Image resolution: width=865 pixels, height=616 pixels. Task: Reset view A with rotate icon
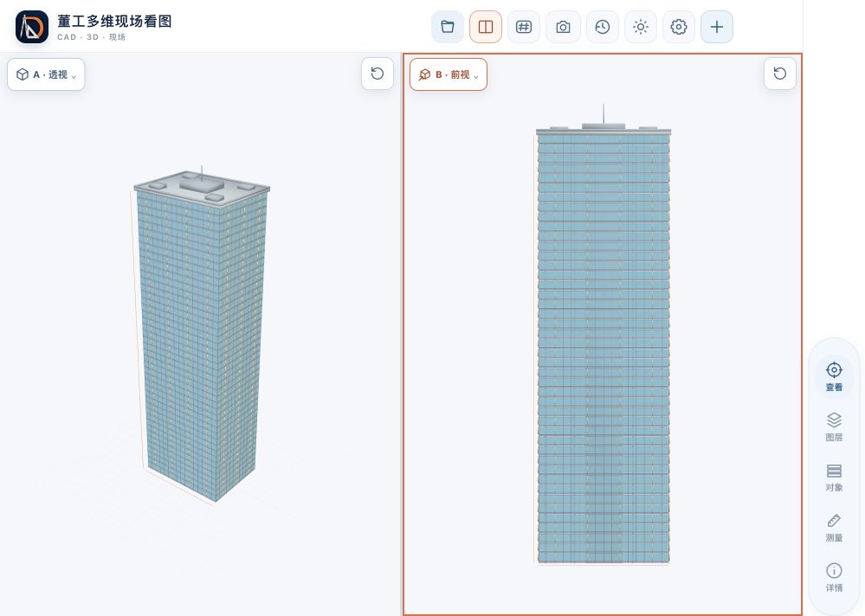click(x=378, y=74)
